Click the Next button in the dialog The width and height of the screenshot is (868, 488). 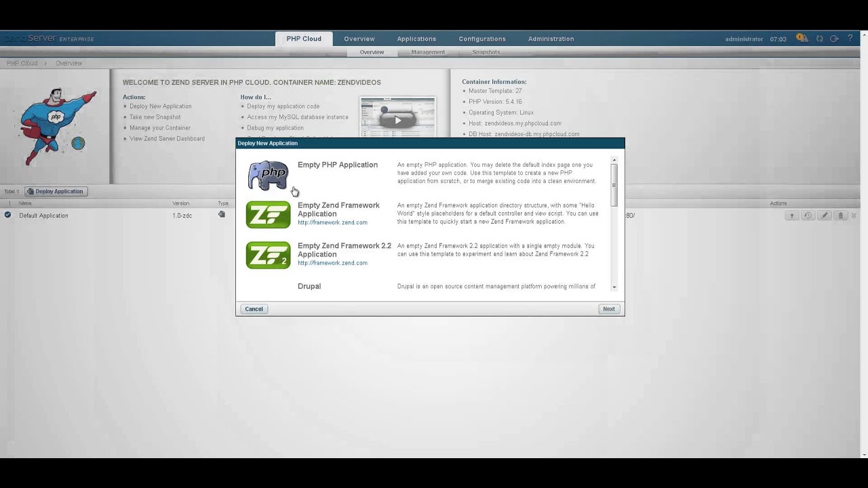coord(609,309)
